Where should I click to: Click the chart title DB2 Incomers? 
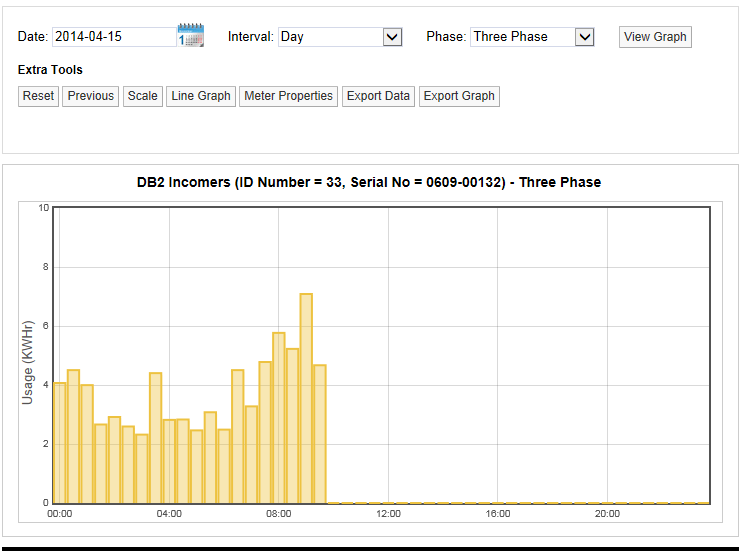coord(369,182)
